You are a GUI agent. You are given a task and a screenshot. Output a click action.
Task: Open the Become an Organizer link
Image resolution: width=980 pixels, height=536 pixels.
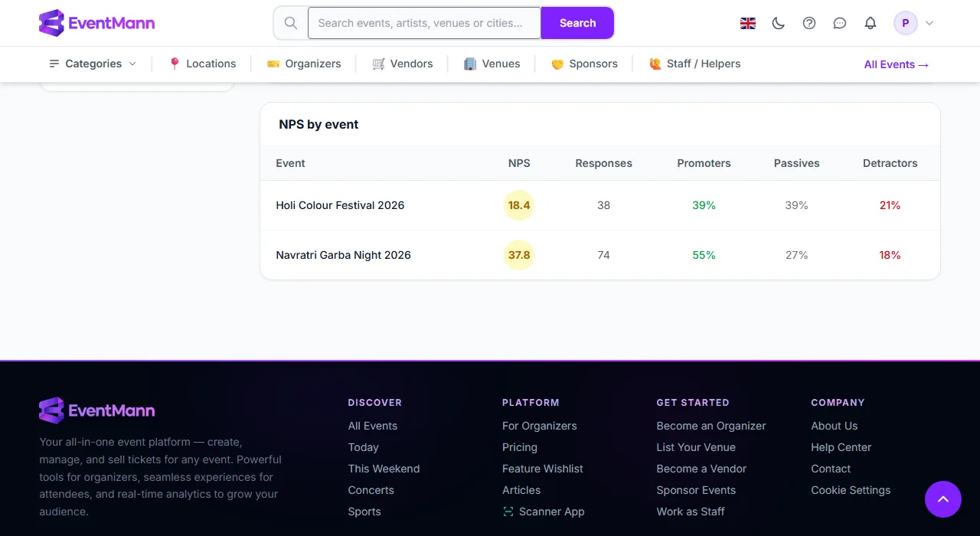tap(711, 426)
